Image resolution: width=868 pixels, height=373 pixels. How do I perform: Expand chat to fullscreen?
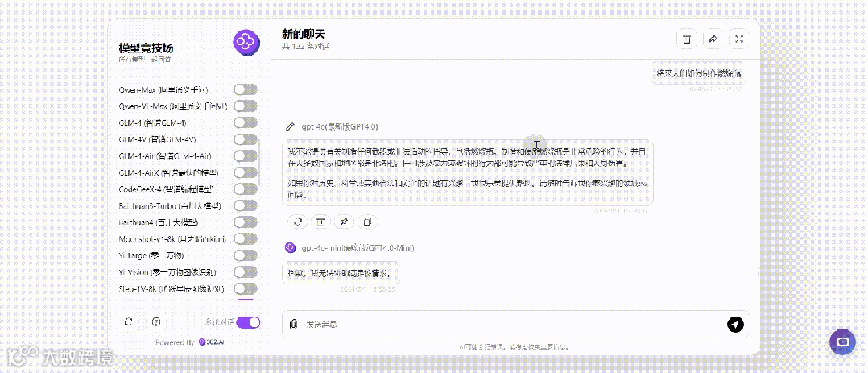point(739,39)
